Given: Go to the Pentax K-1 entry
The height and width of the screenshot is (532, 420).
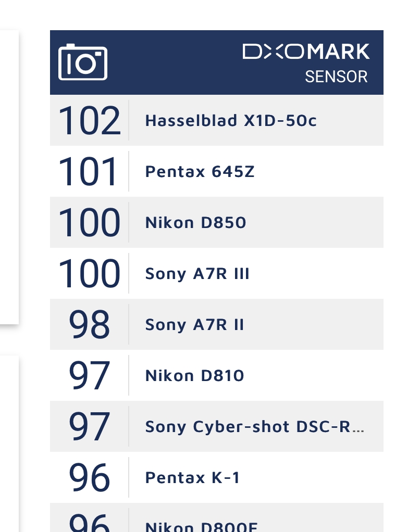Looking at the screenshot, I should (x=193, y=478).
